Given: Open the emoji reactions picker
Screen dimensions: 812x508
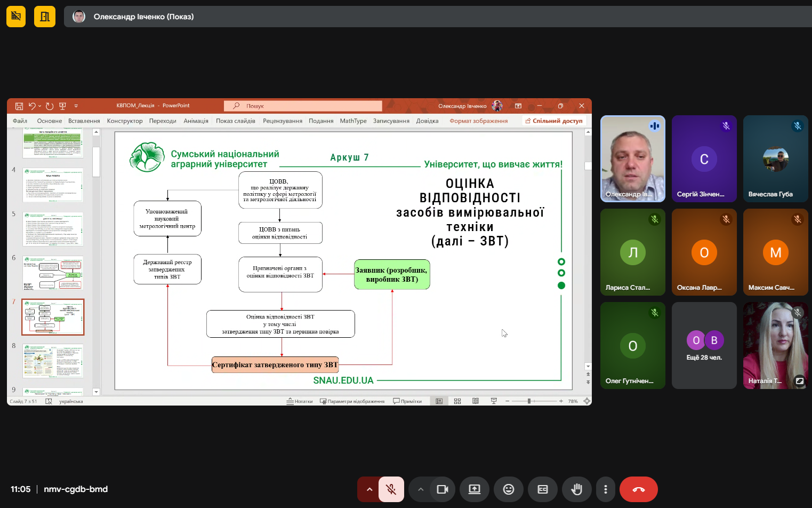Looking at the screenshot, I should coord(509,489).
